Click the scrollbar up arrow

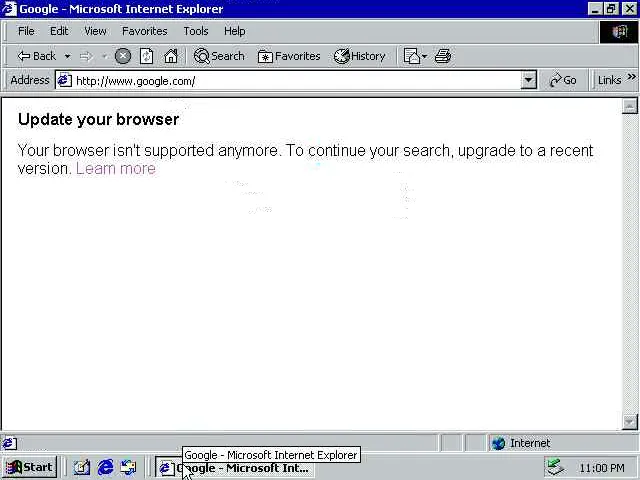(x=629, y=106)
